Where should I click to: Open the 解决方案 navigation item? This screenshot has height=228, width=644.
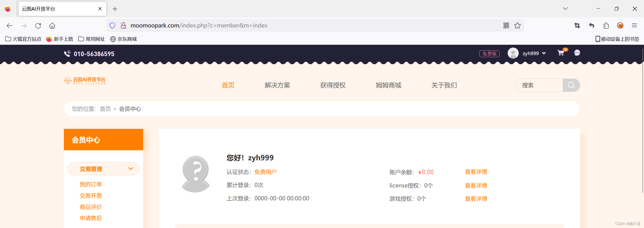point(277,85)
